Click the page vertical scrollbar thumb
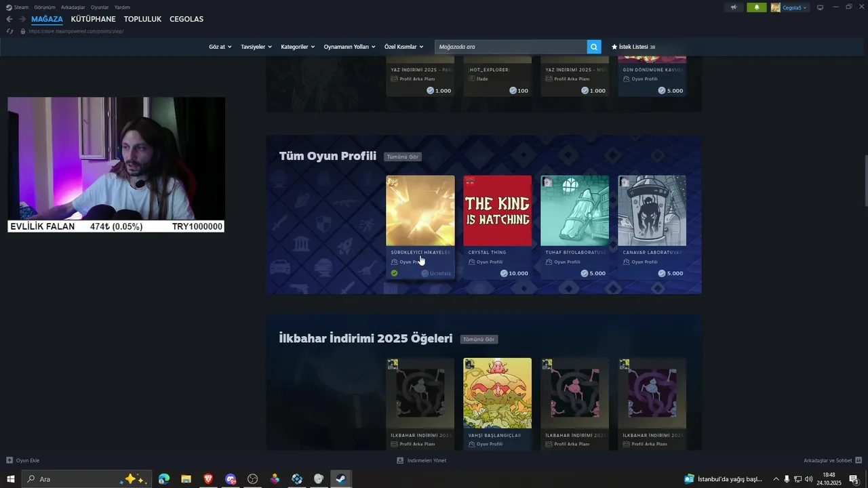This screenshot has width=868, height=488. [865, 181]
